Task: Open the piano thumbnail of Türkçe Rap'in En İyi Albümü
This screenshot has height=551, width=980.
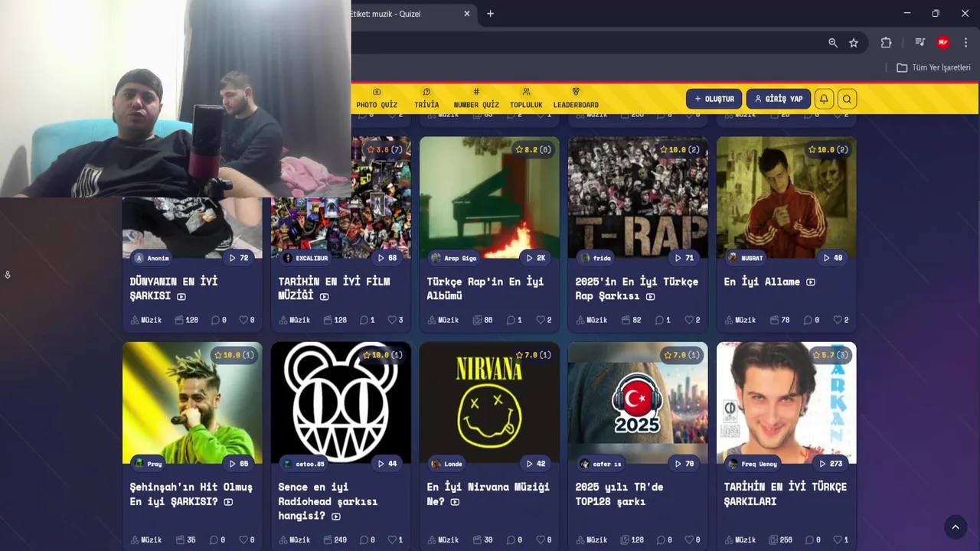Action: coord(489,197)
